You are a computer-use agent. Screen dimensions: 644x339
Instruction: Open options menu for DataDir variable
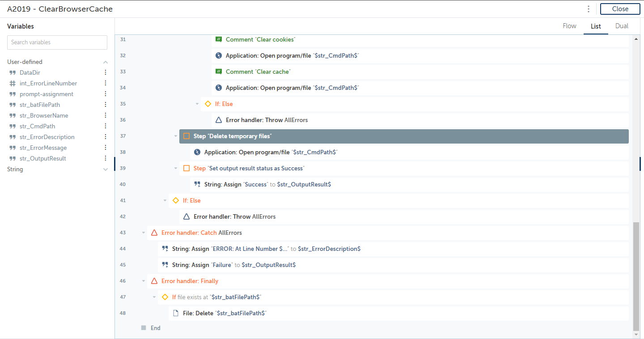pyautogui.click(x=106, y=72)
